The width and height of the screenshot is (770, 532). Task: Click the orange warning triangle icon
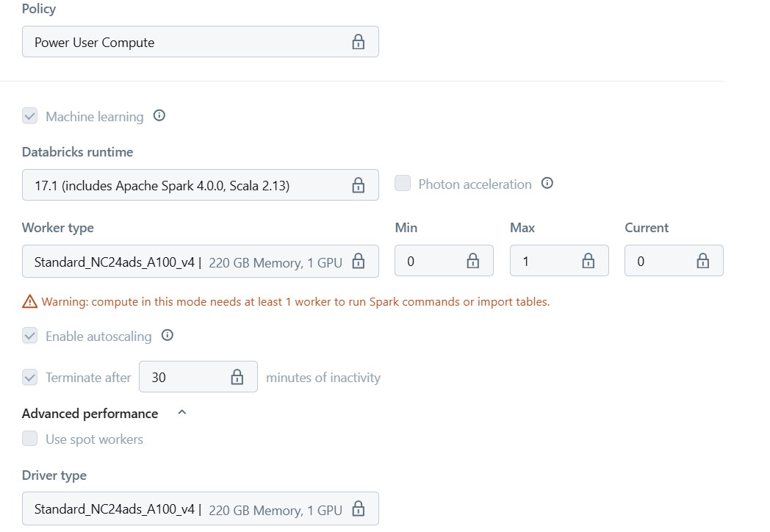click(x=29, y=301)
